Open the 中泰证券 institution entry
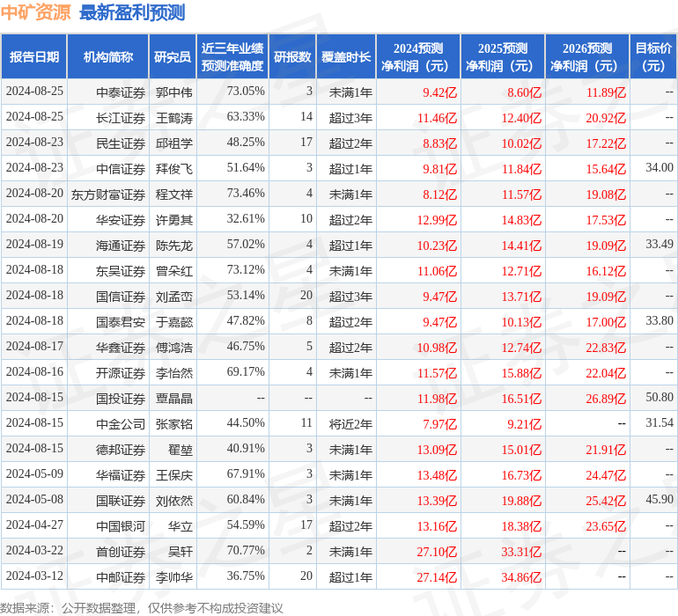This screenshot has width=678, height=616. click(121, 92)
